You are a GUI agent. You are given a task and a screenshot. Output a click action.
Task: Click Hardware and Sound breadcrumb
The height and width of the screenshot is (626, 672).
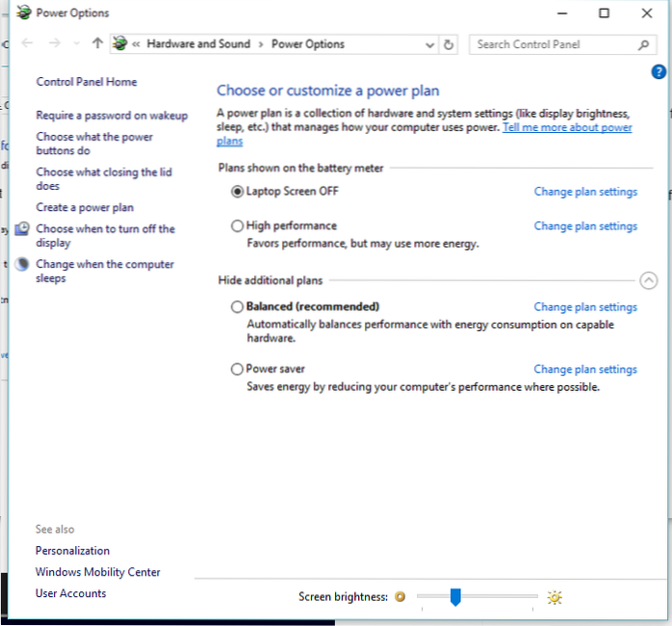pyautogui.click(x=198, y=44)
